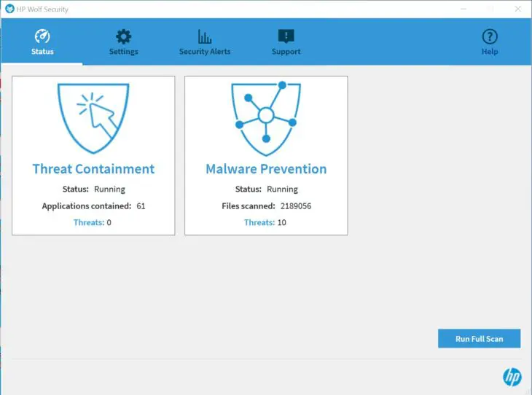Click the Threat Containment heading
This screenshot has width=532, height=395.
pyautogui.click(x=93, y=168)
